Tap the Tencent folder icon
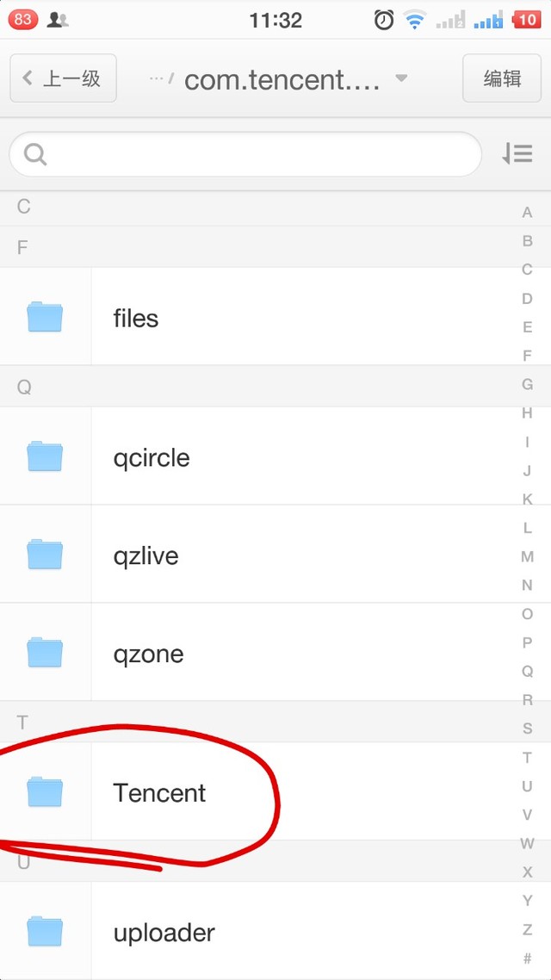 click(45, 791)
